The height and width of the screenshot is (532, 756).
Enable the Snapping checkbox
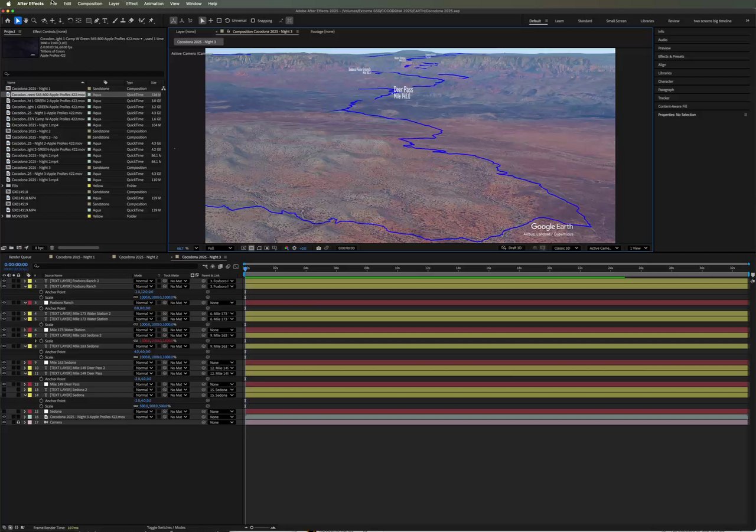click(253, 21)
